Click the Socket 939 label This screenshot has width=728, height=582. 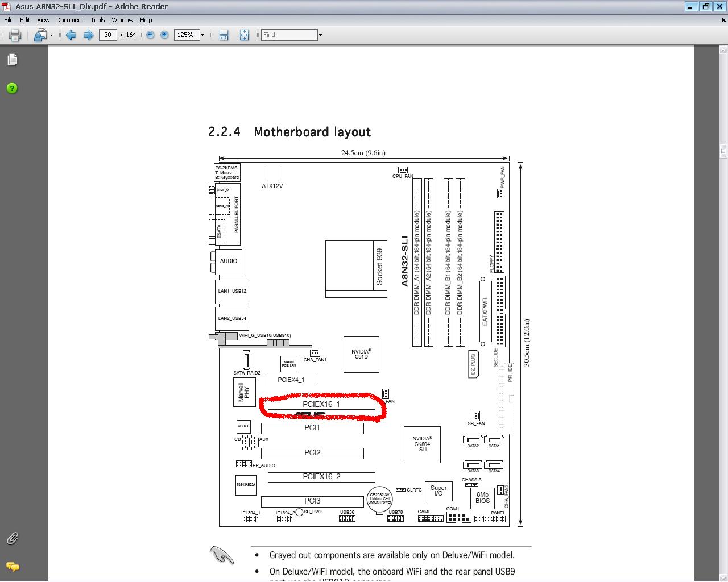[x=379, y=267]
